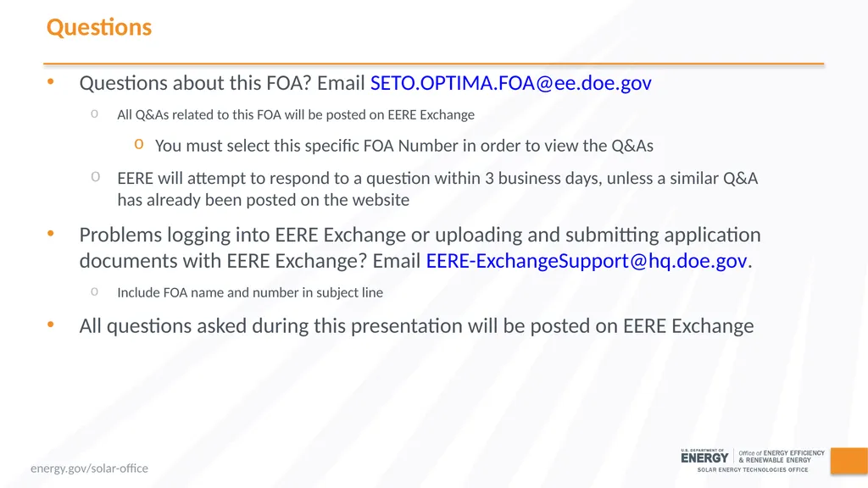This screenshot has height=488, width=868.
Task: Click the orange sub-bullet before 'You must select'
Action: (139, 145)
